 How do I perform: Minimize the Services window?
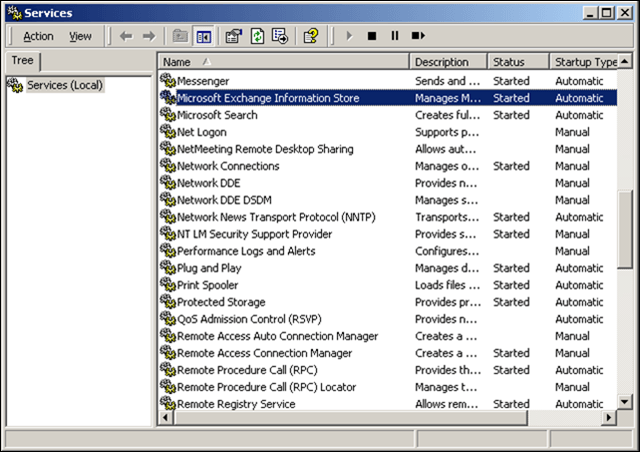tap(590, 13)
